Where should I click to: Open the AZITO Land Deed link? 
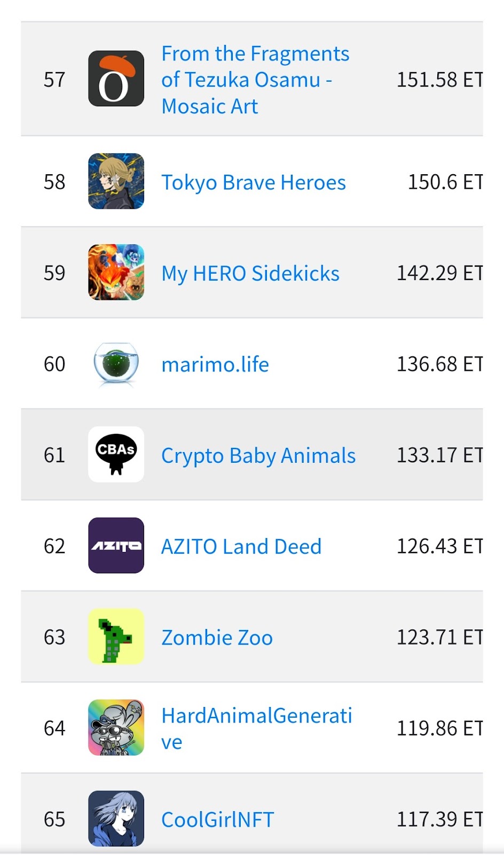click(x=241, y=547)
